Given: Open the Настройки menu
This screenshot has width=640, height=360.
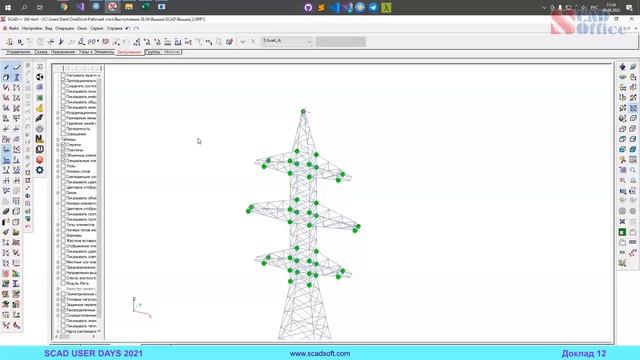Looking at the screenshot, I should point(32,29).
